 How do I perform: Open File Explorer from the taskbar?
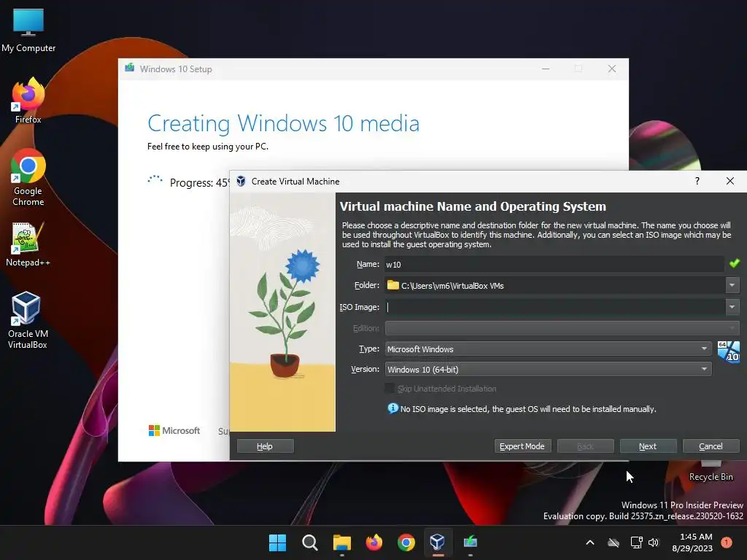(x=341, y=542)
